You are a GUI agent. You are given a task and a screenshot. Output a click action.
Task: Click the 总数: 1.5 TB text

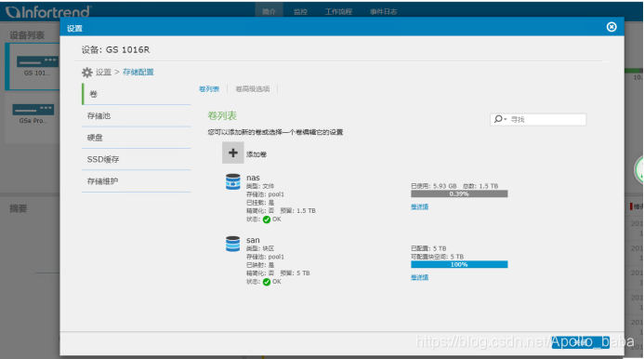[480, 186]
